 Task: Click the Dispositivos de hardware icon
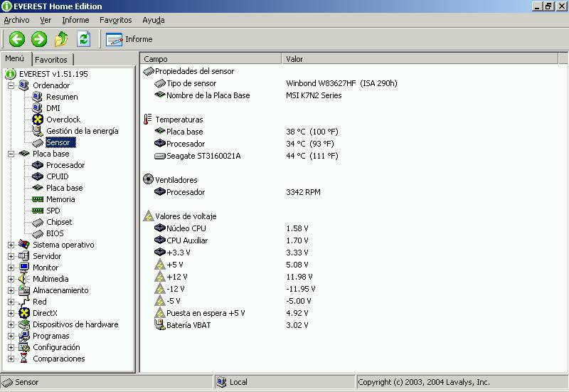pyautogui.click(x=24, y=324)
